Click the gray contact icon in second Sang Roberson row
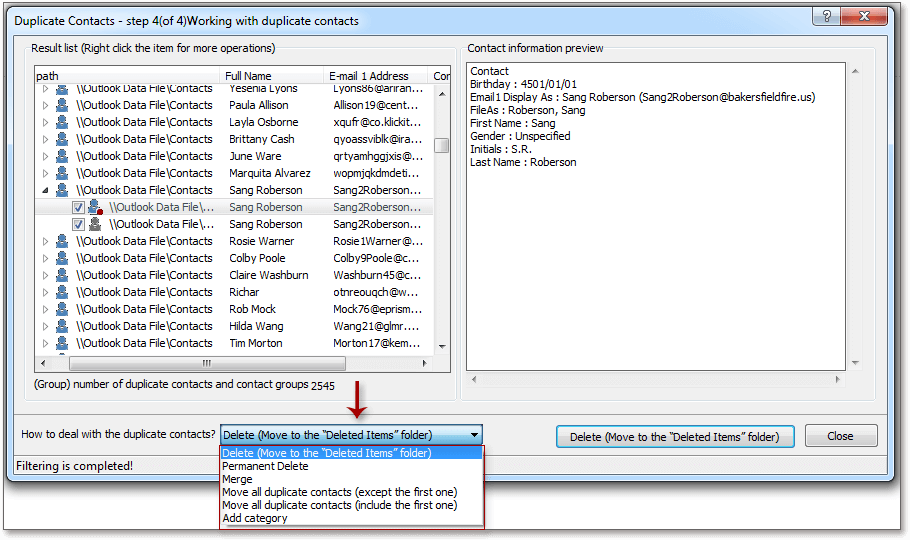The image size is (910, 540). click(x=95, y=224)
